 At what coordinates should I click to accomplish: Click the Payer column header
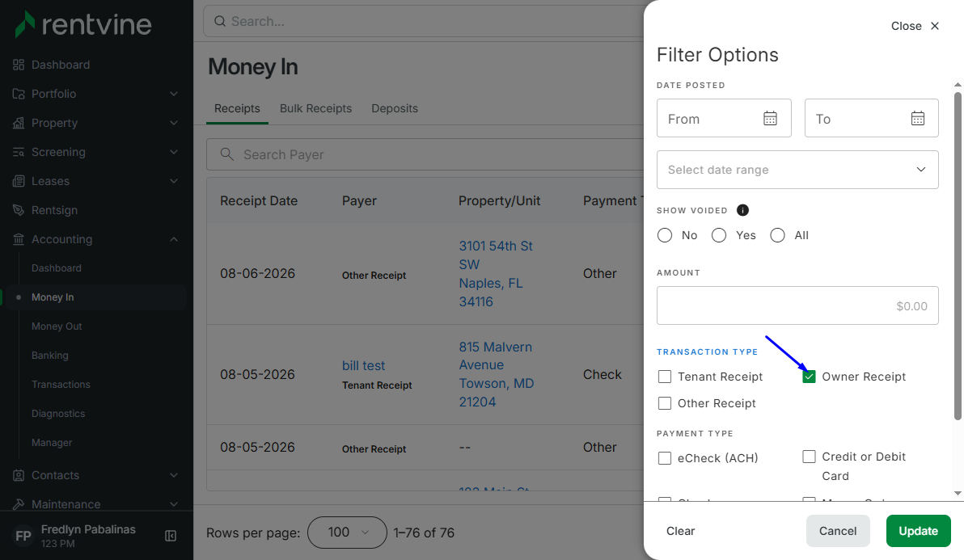tap(360, 200)
